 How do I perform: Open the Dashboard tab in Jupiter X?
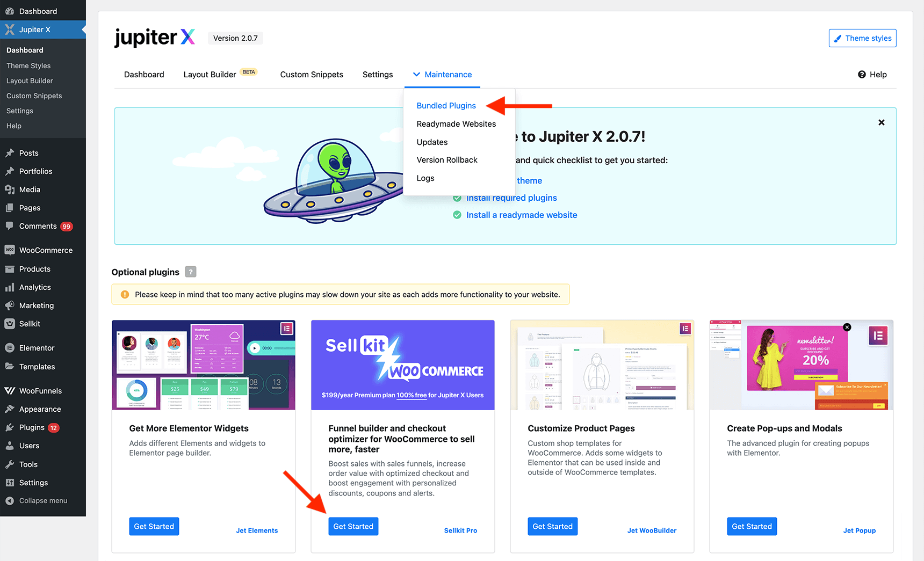tap(144, 75)
